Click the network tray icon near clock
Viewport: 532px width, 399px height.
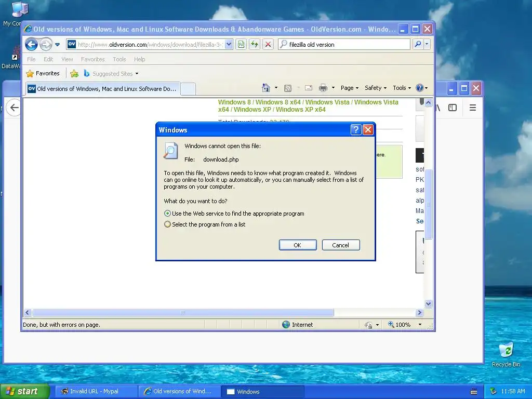[x=494, y=391]
